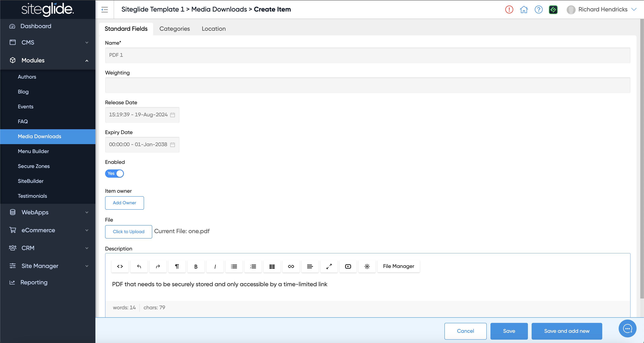Click the Add Owner button
The image size is (644, 343).
pos(124,203)
